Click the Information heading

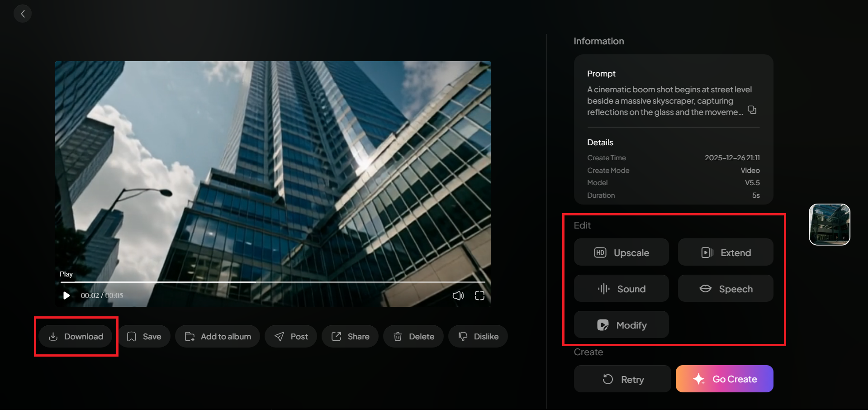click(x=599, y=41)
